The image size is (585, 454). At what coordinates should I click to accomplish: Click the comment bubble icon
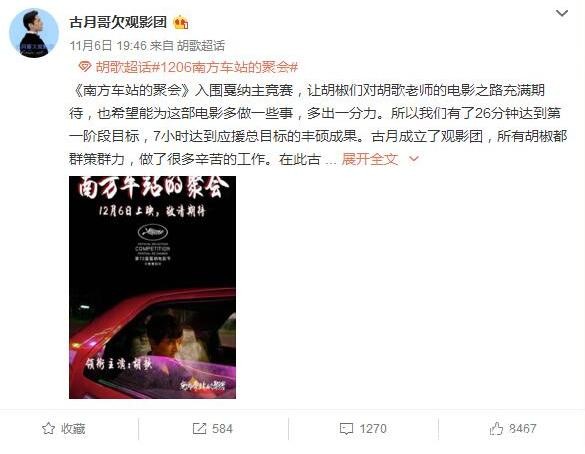(346, 429)
